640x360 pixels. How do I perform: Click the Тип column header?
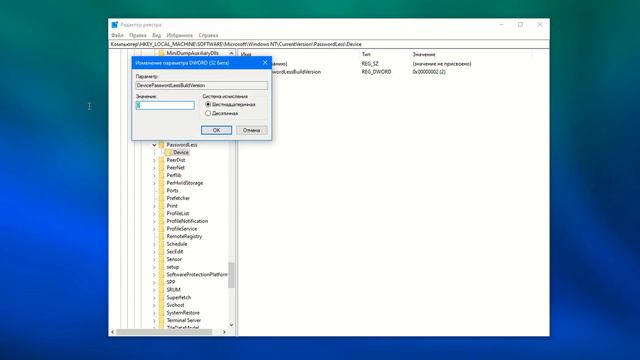point(366,54)
